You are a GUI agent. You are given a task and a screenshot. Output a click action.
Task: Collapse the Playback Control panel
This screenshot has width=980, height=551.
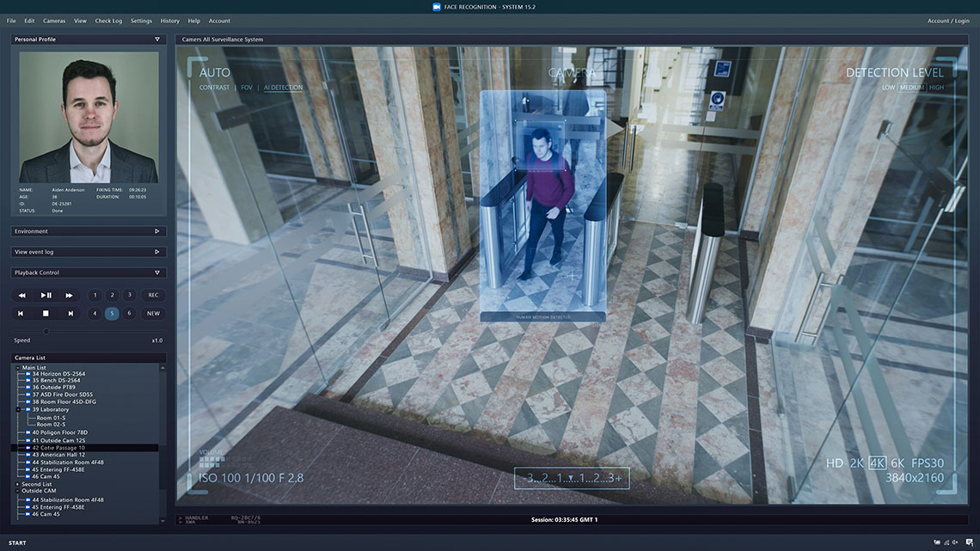tap(156, 272)
